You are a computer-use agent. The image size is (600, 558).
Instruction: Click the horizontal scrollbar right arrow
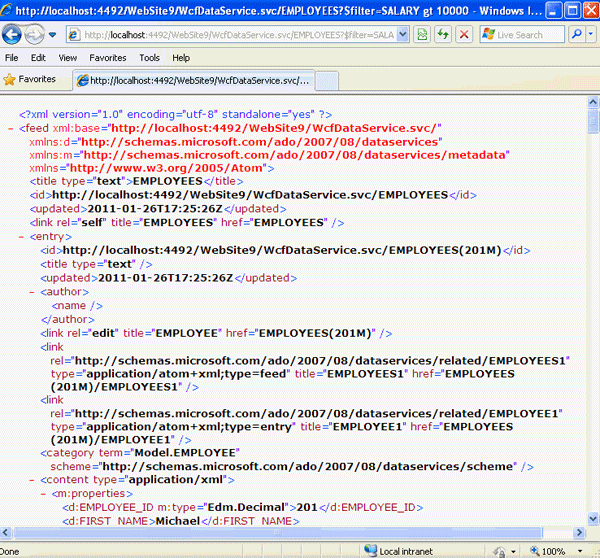(579, 532)
